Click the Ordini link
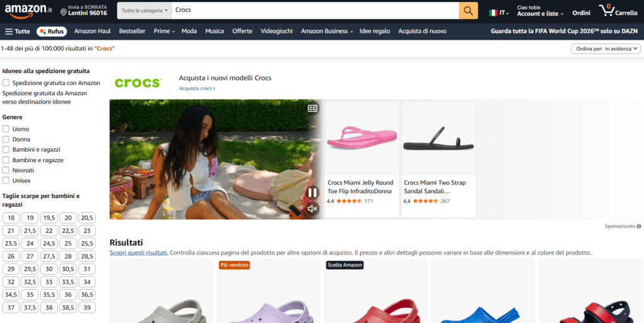Image resolution: width=644 pixels, height=323 pixels. [x=581, y=13]
